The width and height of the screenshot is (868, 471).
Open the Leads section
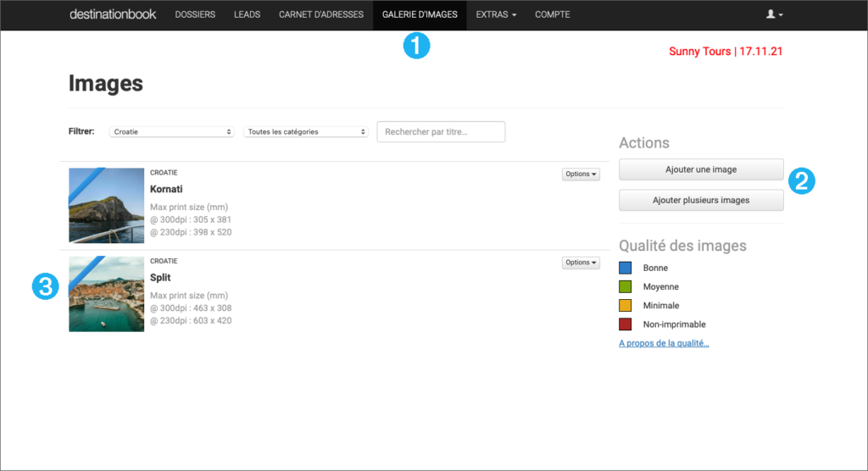(x=247, y=14)
